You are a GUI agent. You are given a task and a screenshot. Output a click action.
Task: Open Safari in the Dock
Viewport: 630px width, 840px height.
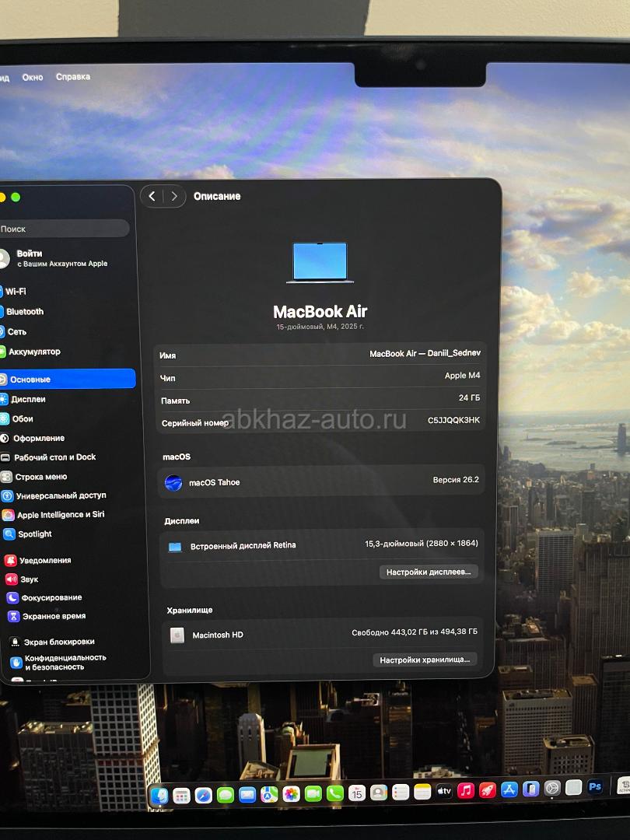(204, 795)
